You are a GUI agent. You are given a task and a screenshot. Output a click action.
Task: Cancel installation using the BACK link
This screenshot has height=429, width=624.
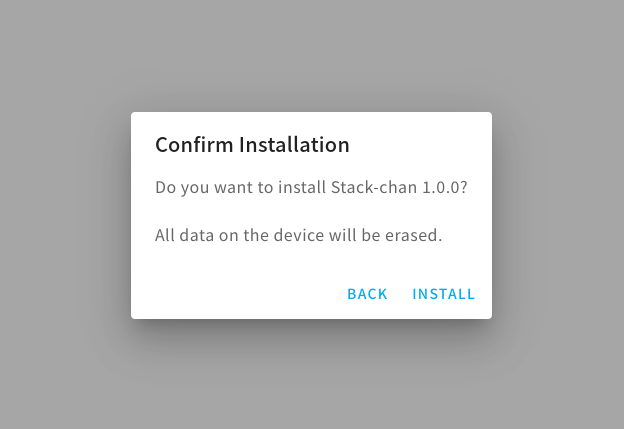click(367, 294)
